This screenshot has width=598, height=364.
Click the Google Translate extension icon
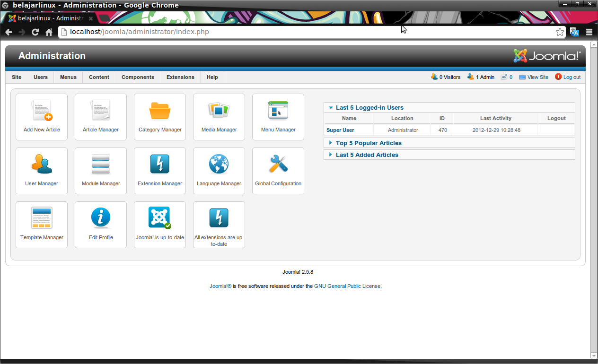(x=575, y=32)
